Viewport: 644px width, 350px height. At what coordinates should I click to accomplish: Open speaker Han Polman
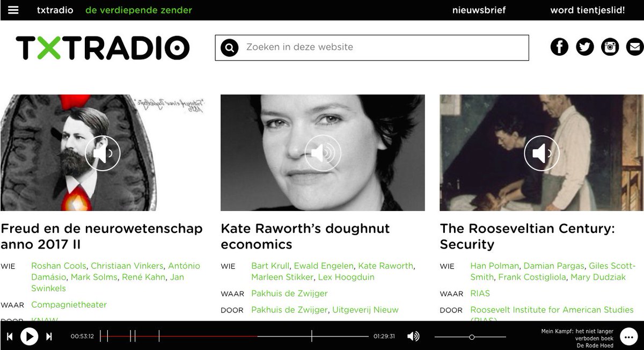click(x=494, y=266)
